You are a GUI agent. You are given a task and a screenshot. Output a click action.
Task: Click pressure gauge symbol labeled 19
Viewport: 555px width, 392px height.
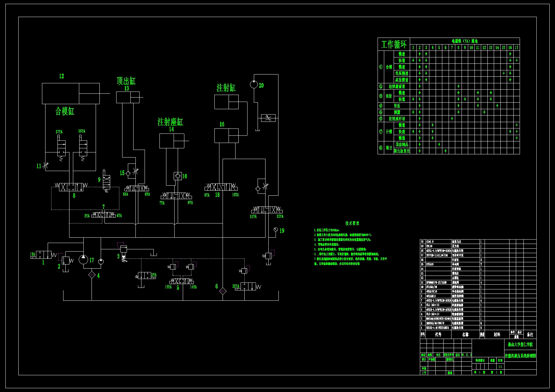(x=276, y=229)
